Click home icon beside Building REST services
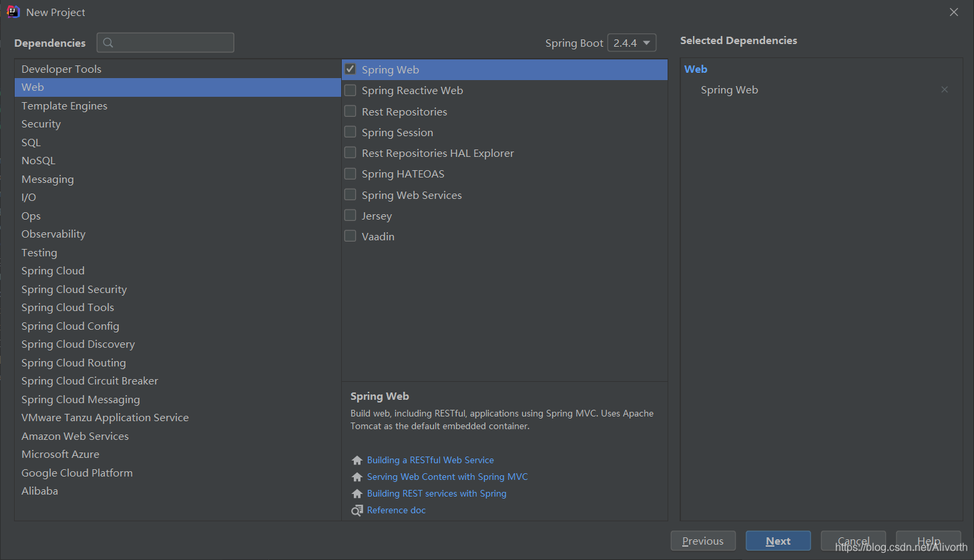 coord(357,494)
